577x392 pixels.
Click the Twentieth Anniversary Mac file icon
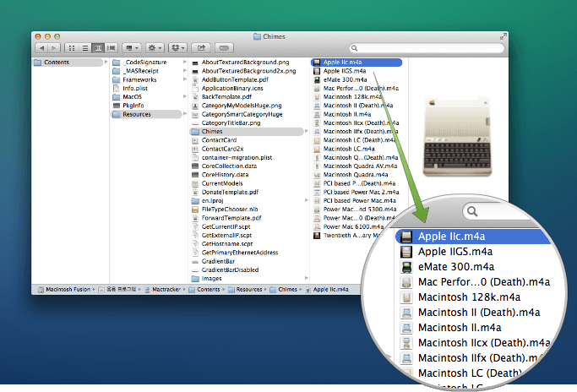tap(317, 236)
